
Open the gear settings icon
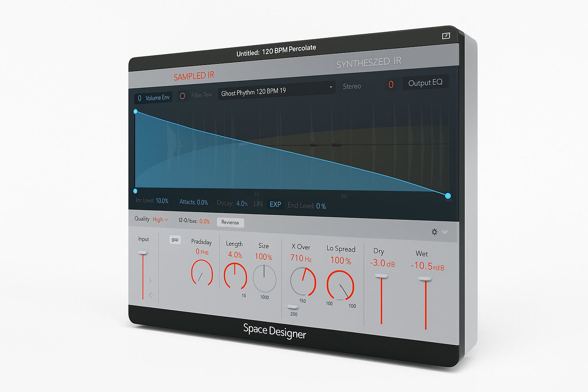click(434, 232)
